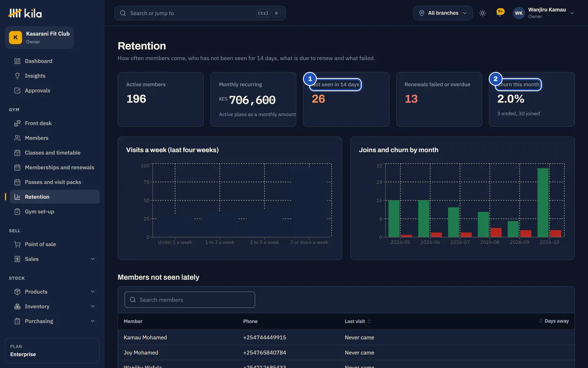Click phone number +254765840784
The image size is (588, 368).
point(265,352)
